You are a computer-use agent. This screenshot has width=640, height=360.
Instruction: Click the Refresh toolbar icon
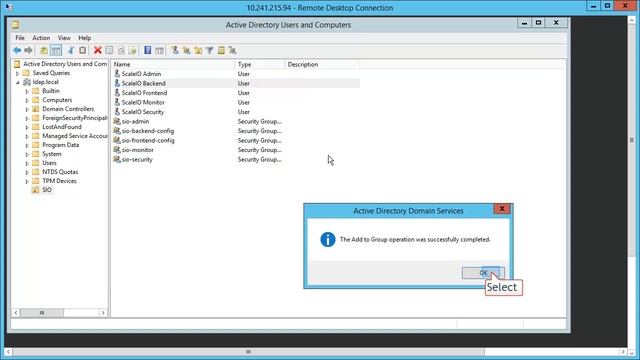[x=121, y=50]
